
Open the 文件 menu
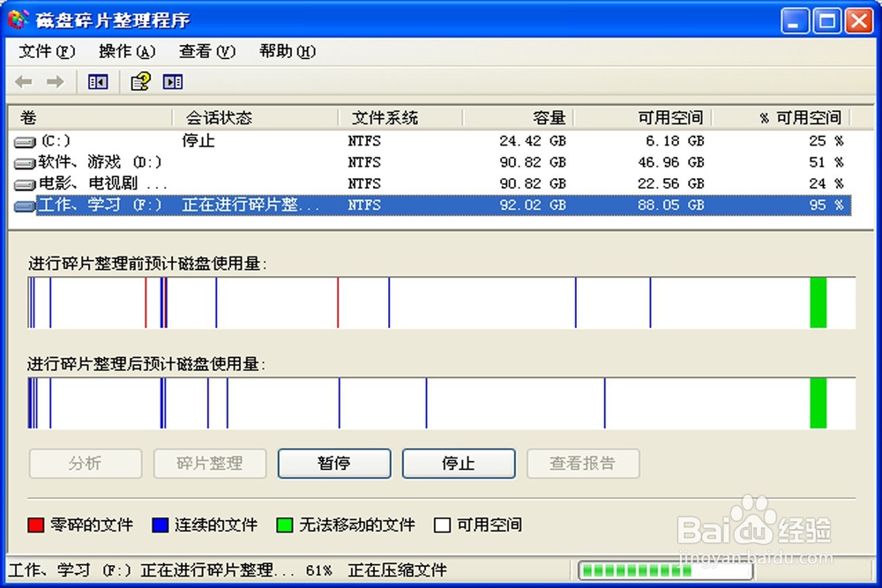coord(46,51)
